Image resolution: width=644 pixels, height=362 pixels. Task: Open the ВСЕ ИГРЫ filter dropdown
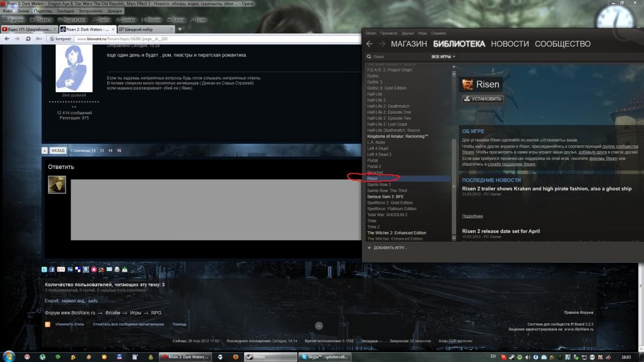tap(443, 56)
